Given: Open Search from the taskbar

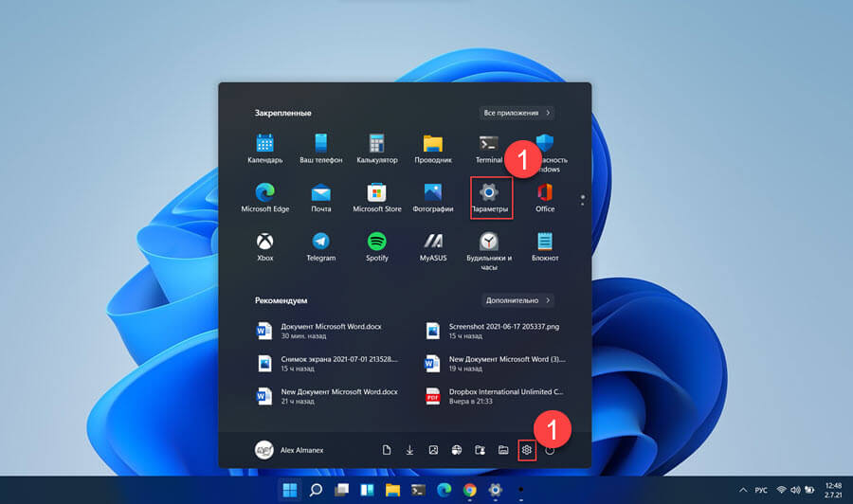Looking at the screenshot, I should click(x=316, y=490).
